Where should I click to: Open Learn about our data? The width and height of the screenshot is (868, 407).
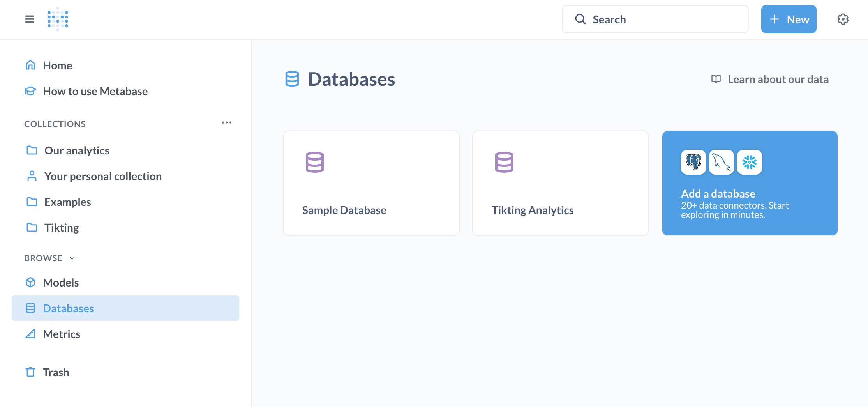click(x=778, y=79)
